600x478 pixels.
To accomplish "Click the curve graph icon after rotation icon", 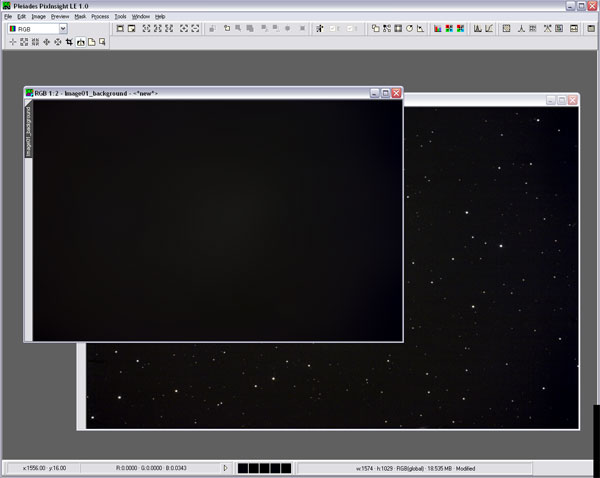I will pos(421,29).
